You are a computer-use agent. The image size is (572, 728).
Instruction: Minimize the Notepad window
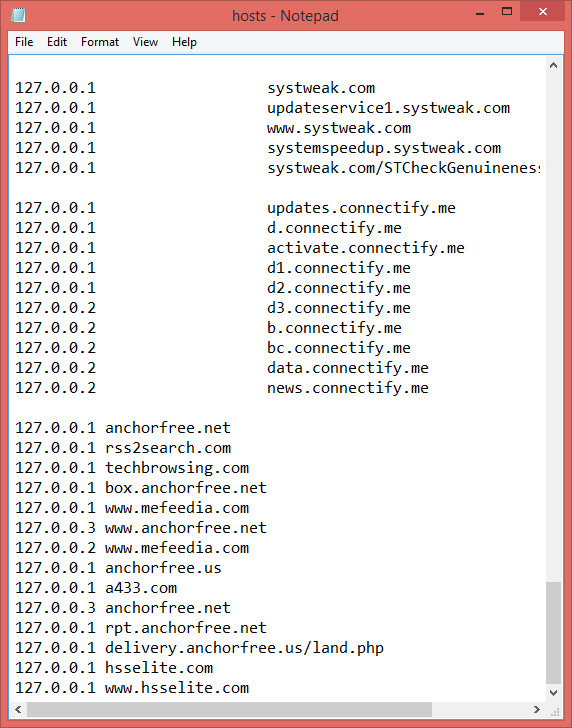tap(480, 13)
